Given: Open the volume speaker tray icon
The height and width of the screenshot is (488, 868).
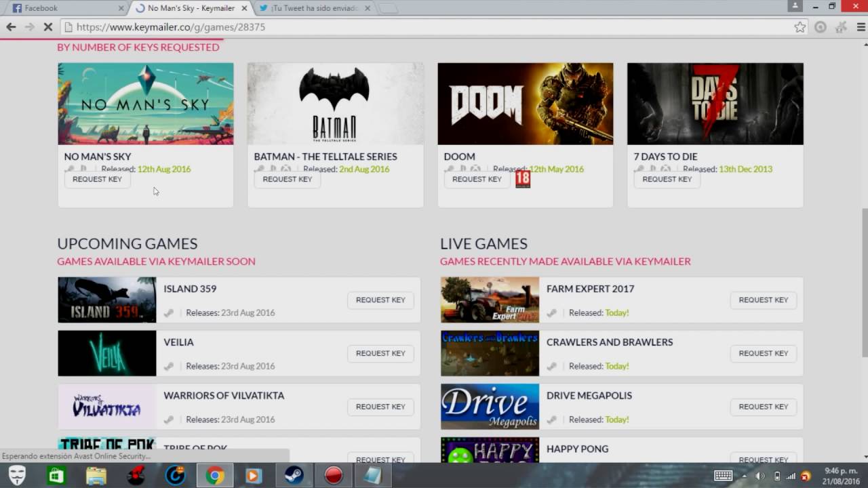Looking at the screenshot, I should tap(760, 476).
